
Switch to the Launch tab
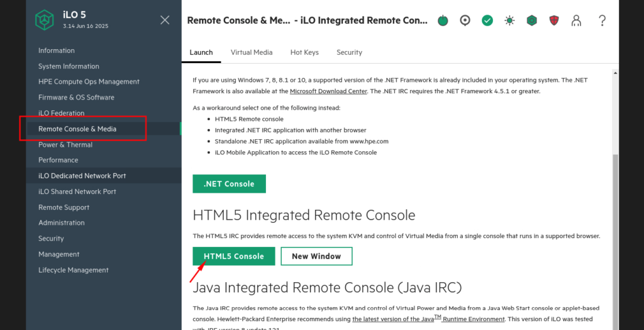click(x=201, y=52)
